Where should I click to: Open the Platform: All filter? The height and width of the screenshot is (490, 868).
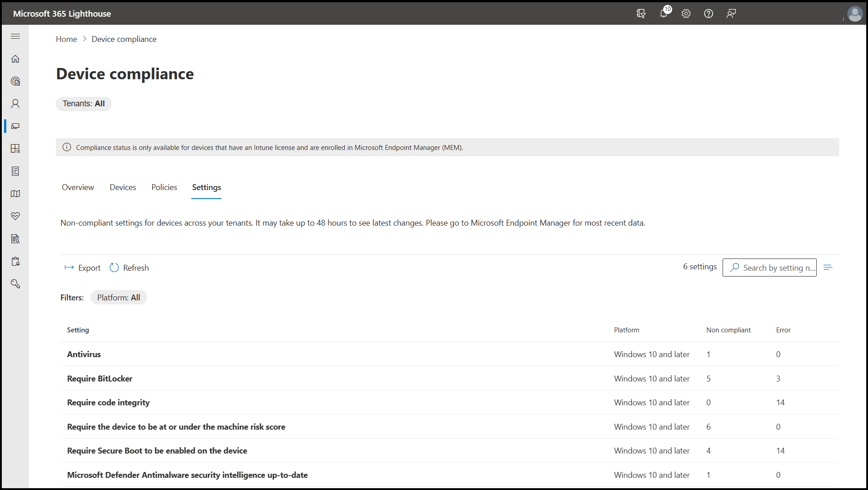pos(118,298)
